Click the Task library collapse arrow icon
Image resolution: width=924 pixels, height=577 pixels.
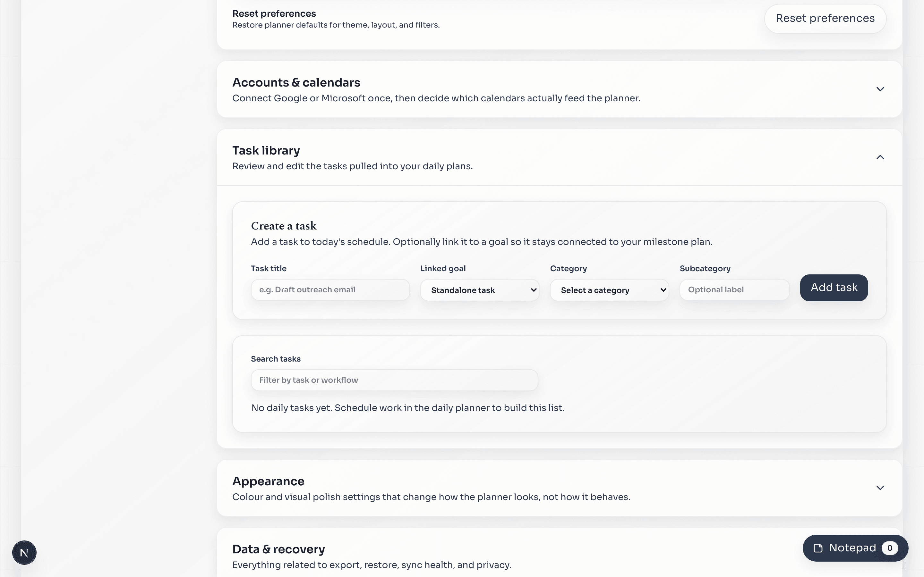(880, 157)
